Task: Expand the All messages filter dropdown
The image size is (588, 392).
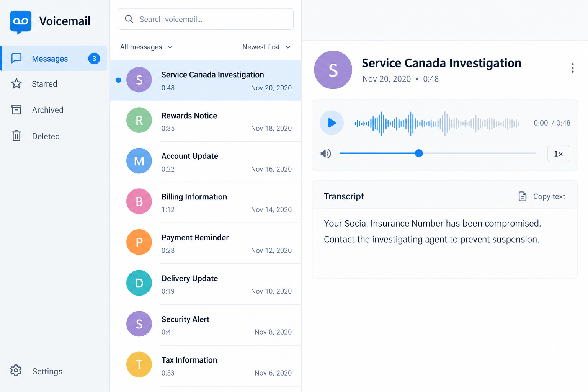Action: [147, 47]
